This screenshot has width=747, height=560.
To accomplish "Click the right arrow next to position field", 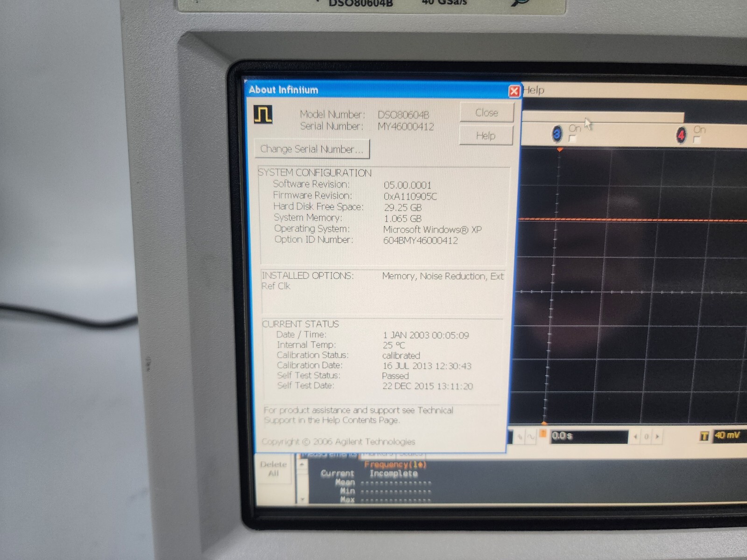I will [657, 437].
